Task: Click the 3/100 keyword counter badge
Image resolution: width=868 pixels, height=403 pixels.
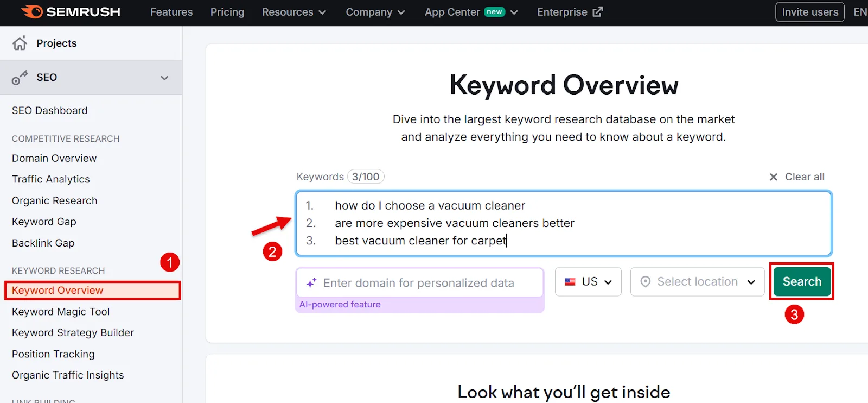Action: (366, 177)
